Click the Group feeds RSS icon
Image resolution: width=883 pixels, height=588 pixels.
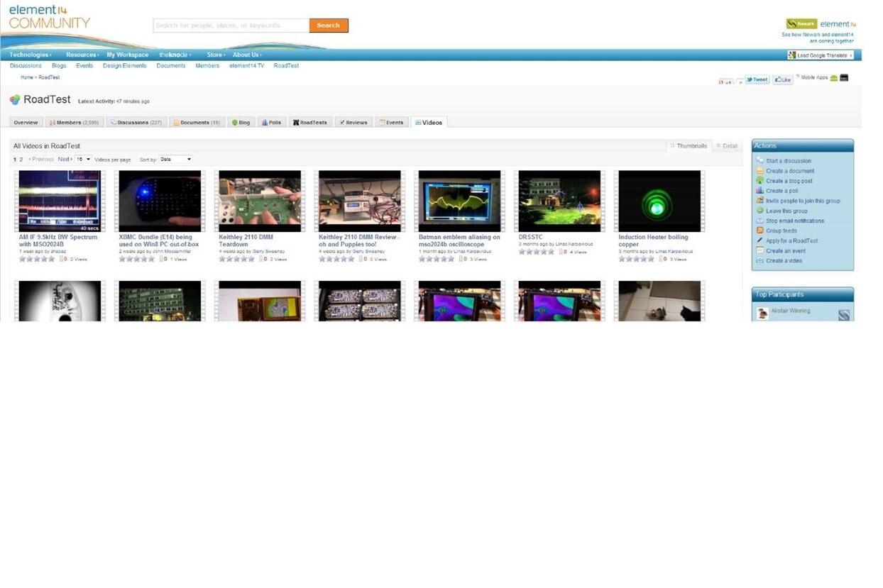pyautogui.click(x=760, y=231)
